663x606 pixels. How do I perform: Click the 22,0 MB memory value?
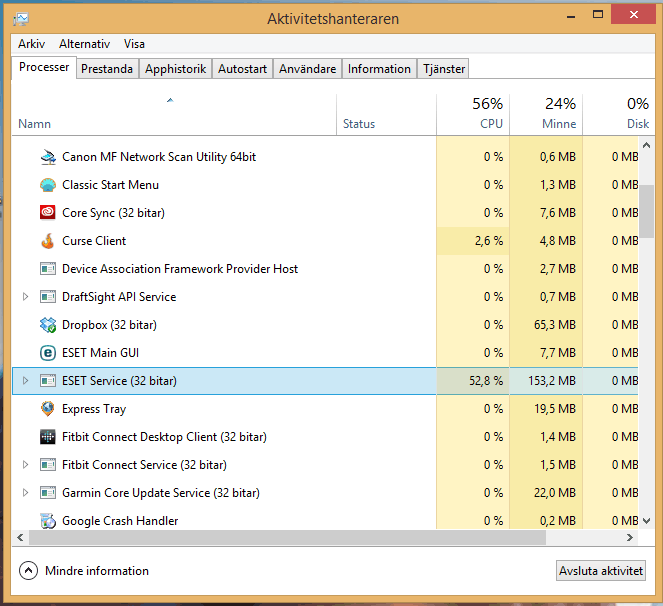[x=555, y=493]
